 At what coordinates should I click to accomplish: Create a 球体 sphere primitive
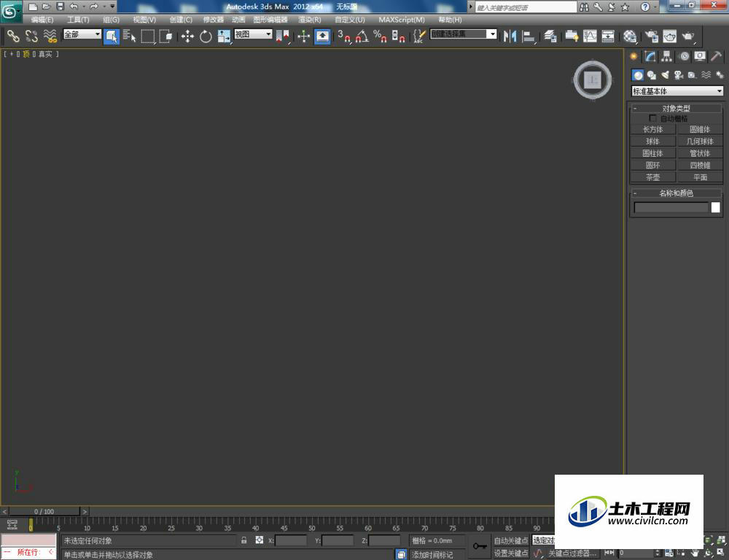click(x=652, y=141)
